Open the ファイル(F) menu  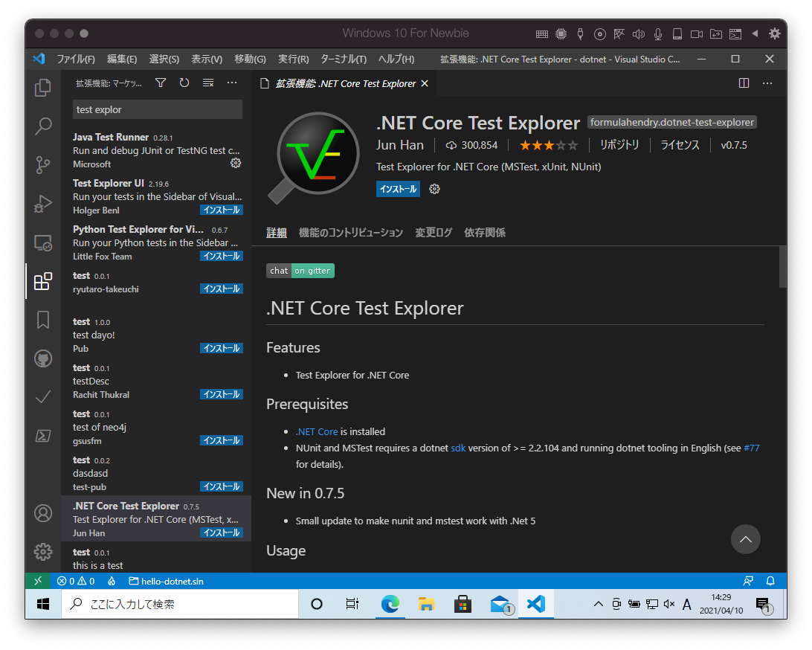click(76, 59)
